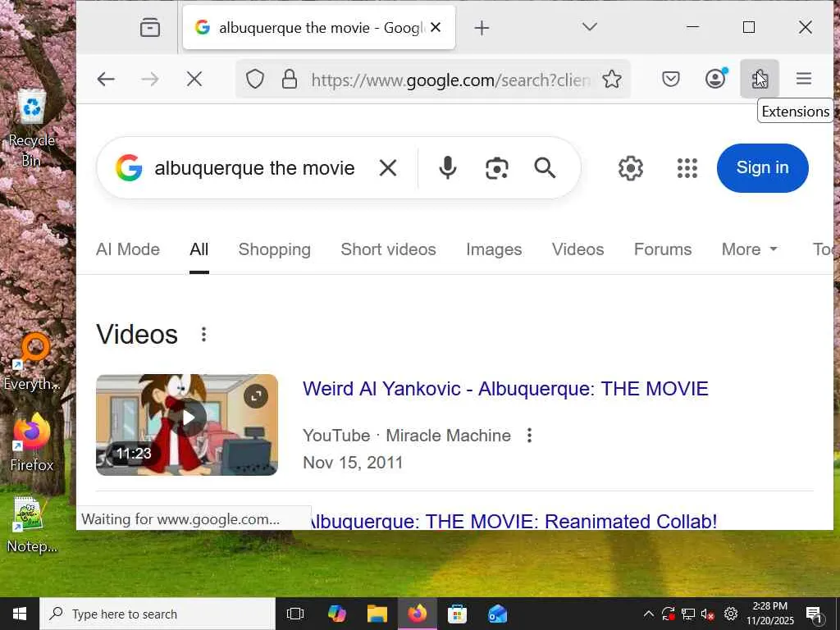Show site security padlock info

(290, 80)
